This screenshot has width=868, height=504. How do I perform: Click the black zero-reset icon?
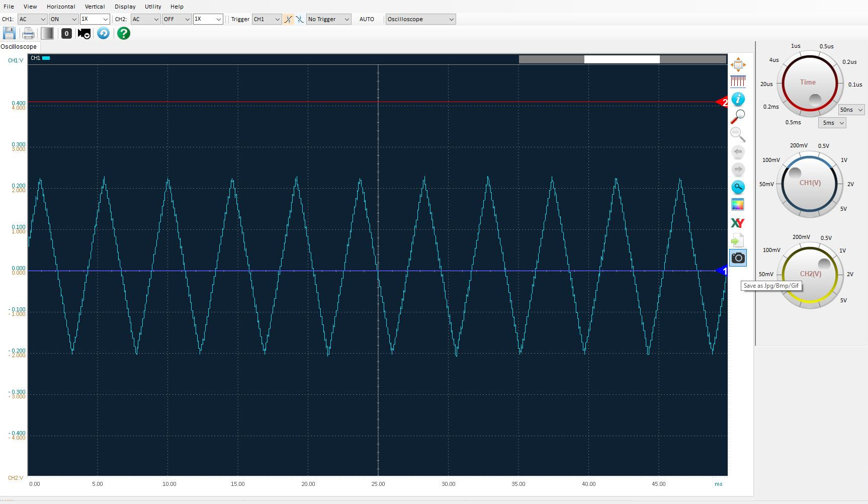pyautogui.click(x=66, y=33)
